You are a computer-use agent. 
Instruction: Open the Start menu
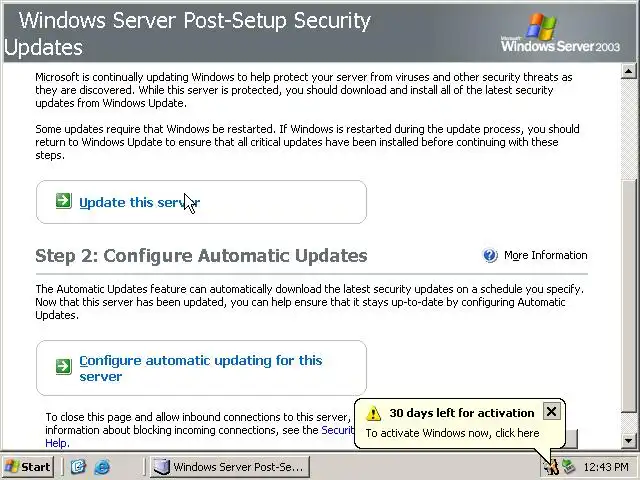click(x=28, y=466)
